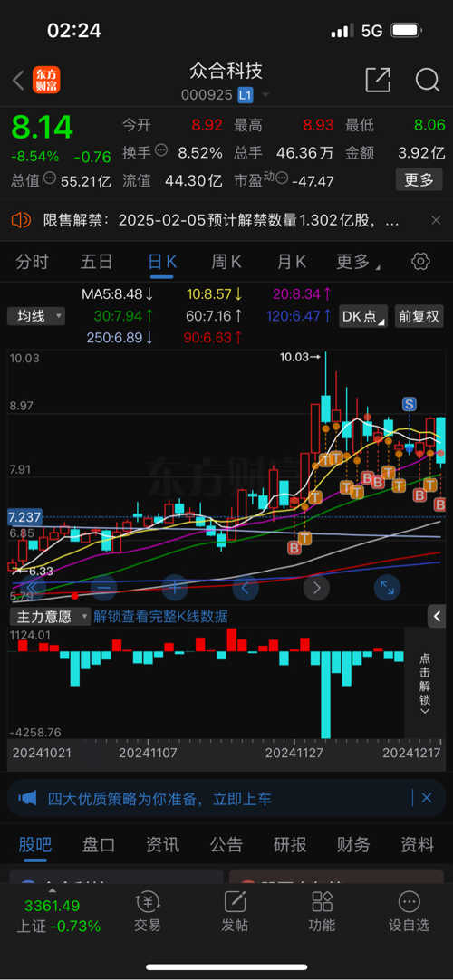Tap the chart zoom out minus control
Viewport: 453px width, 980px height.
coord(103,588)
